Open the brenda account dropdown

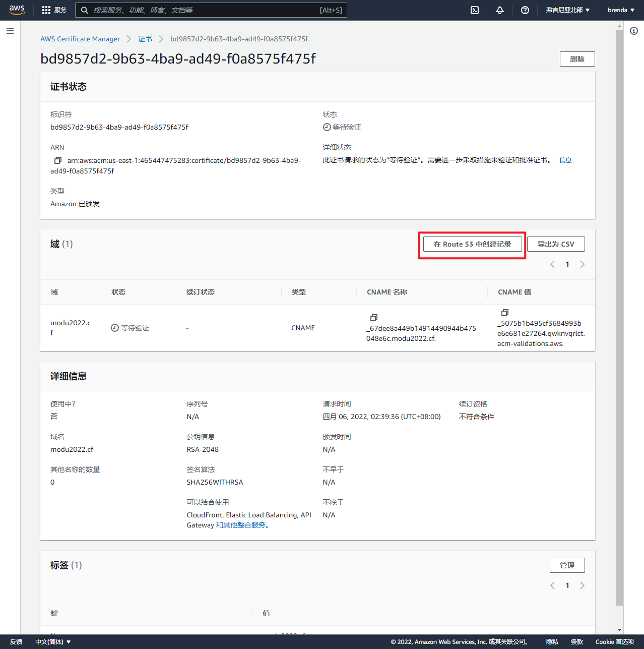pos(621,10)
